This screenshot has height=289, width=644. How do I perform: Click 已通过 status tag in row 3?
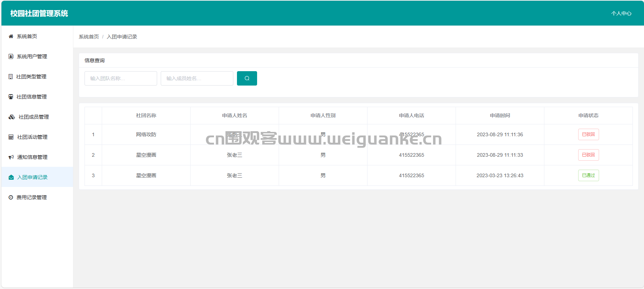[588, 175]
